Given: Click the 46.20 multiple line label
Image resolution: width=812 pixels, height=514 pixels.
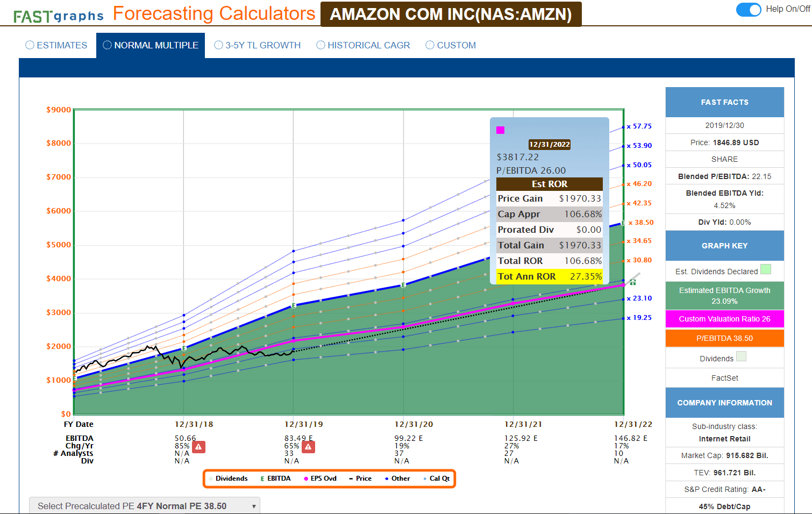Looking at the screenshot, I should click(x=639, y=184).
